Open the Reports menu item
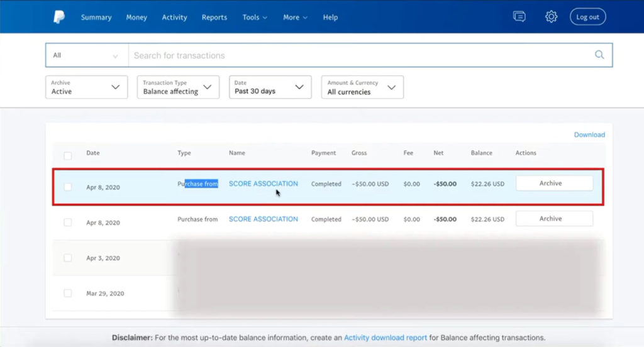 tap(214, 17)
